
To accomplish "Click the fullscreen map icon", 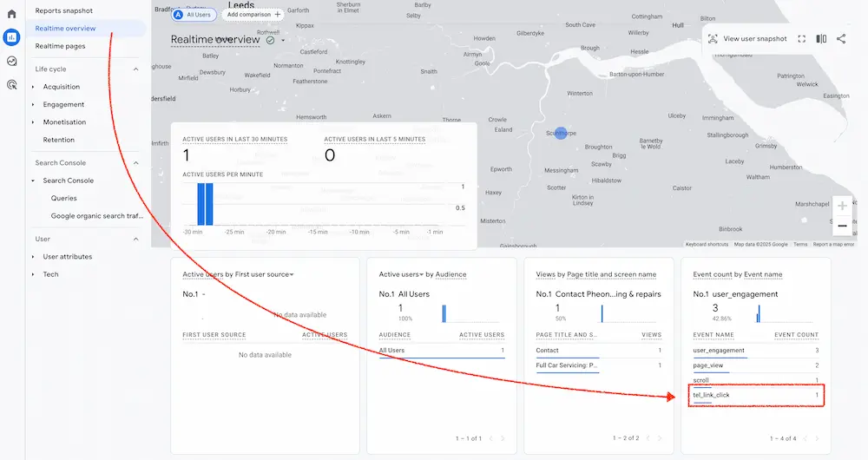I will tap(801, 39).
